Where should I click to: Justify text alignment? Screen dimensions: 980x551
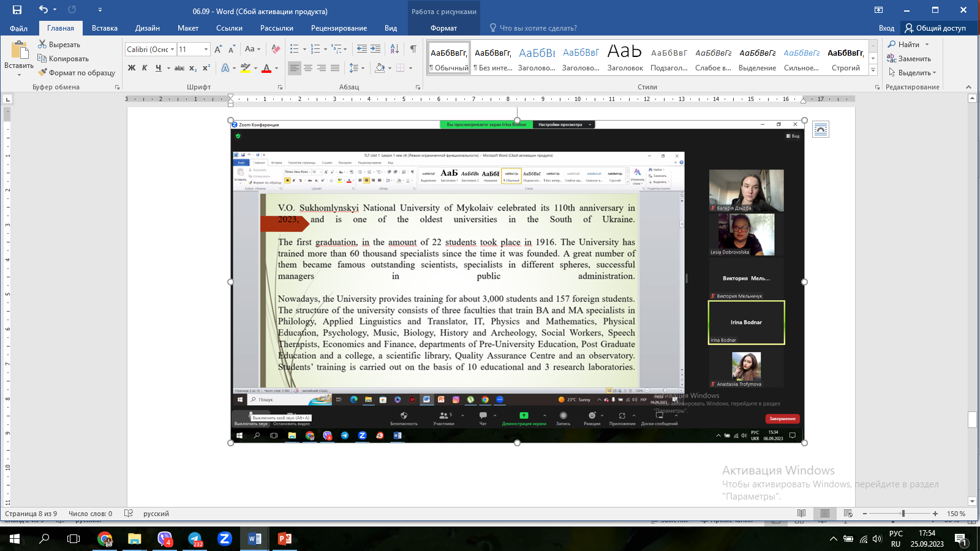pyautogui.click(x=335, y=68)
